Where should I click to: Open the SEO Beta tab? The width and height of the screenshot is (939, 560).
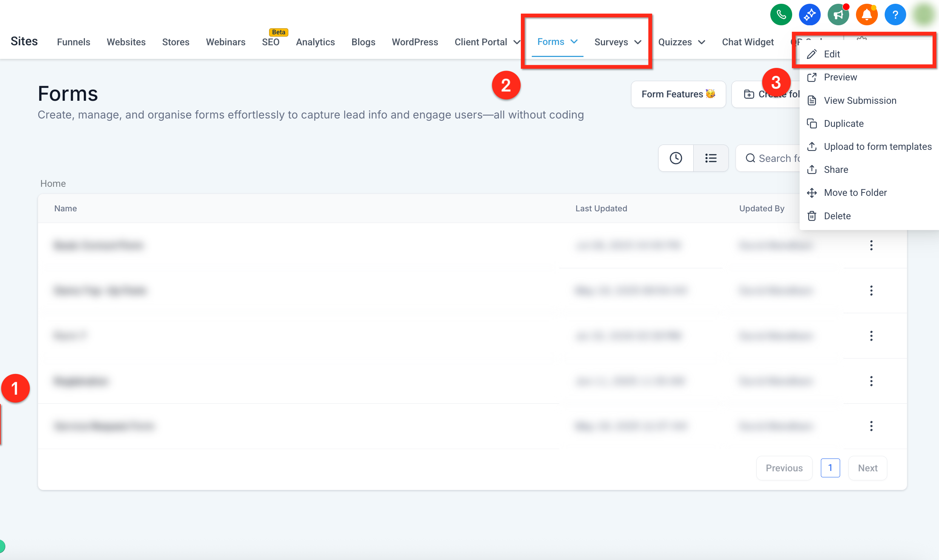pos(271,42)
